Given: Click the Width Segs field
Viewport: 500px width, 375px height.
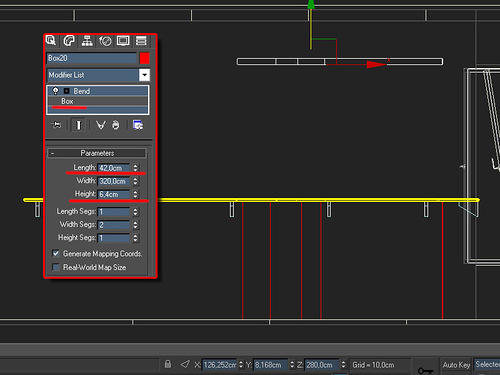Looking at the screenshot, I should tap(114, 225).
